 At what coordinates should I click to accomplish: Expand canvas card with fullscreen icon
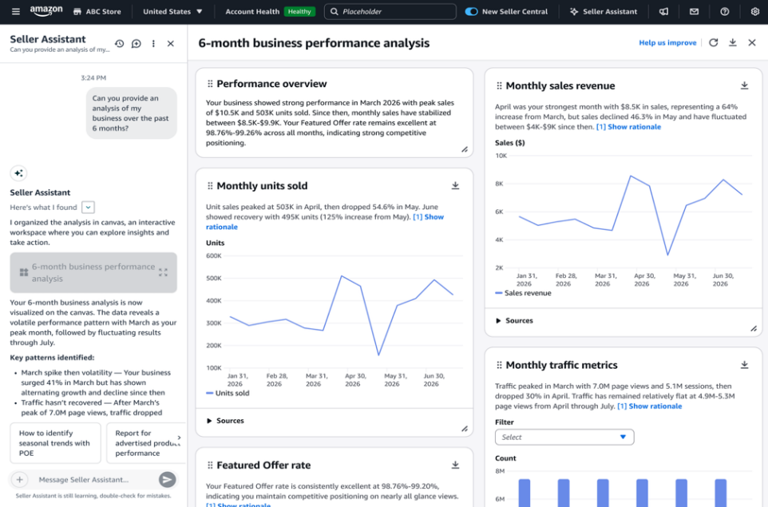click(x=163, y=272)
